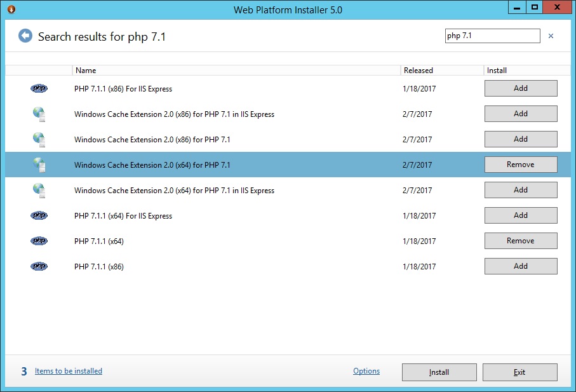The width and height of the screenshot is (576, 392).
Task: Sort results by the Released column header
Action: (x=442, y=70)
